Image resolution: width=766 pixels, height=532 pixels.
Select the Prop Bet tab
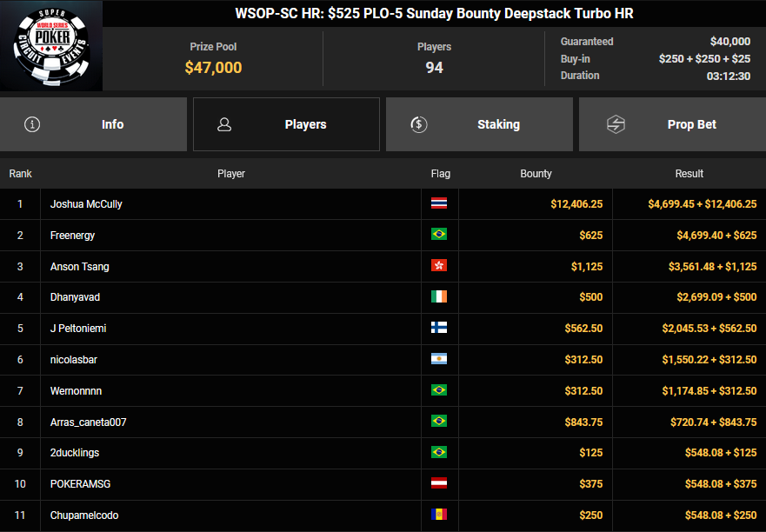(672, 124)
